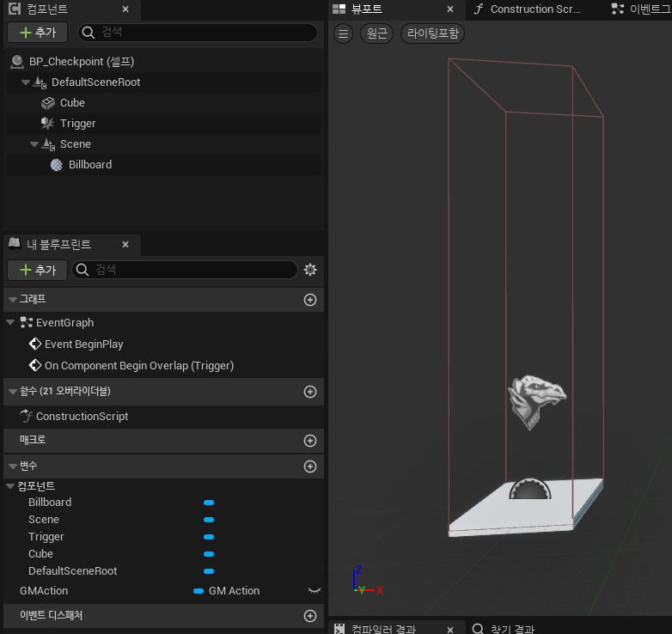
Task: Click the Trigger variable name
Action: click(x=46, y=537)
